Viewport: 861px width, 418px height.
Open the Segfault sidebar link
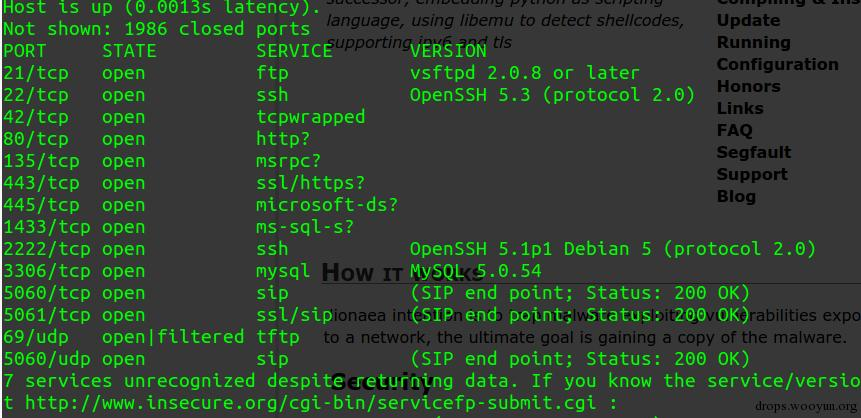point(754,153)
